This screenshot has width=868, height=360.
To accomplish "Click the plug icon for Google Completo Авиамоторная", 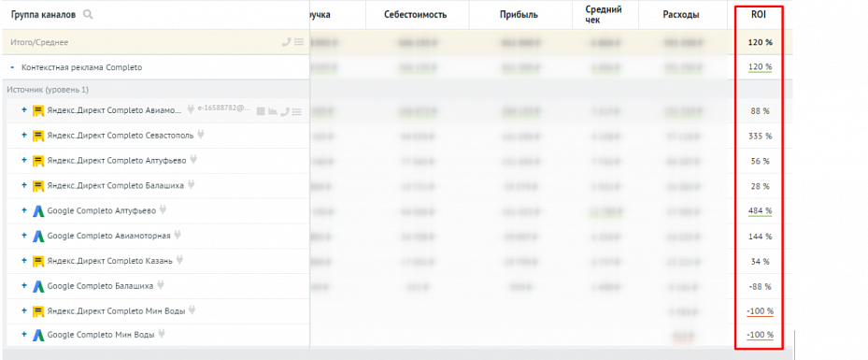I will click(x=178, y=235).
